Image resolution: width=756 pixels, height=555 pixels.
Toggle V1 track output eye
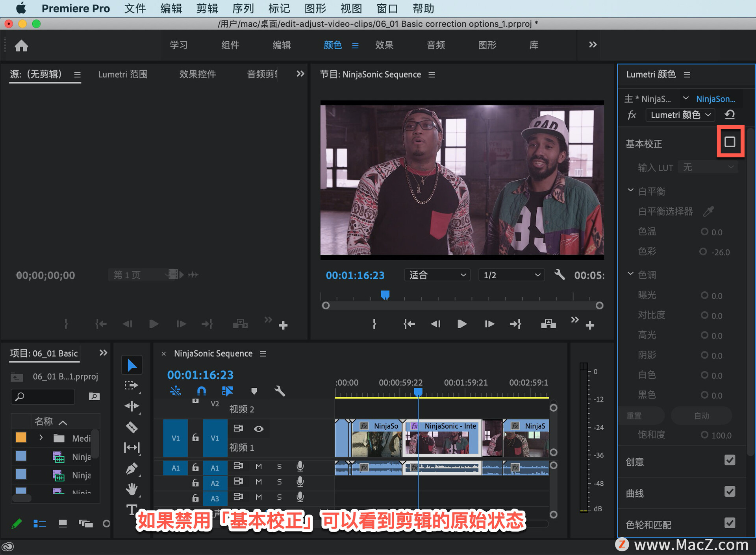point(259,429)
